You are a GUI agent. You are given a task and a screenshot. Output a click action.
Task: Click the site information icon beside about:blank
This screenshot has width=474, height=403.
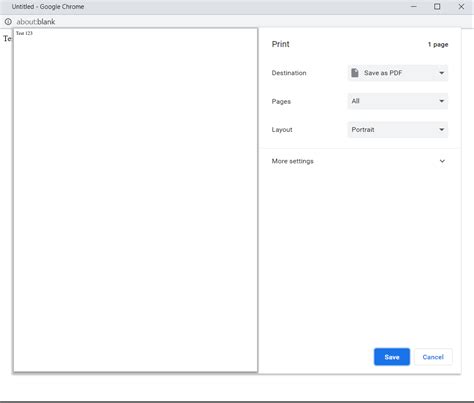[8, 22]
